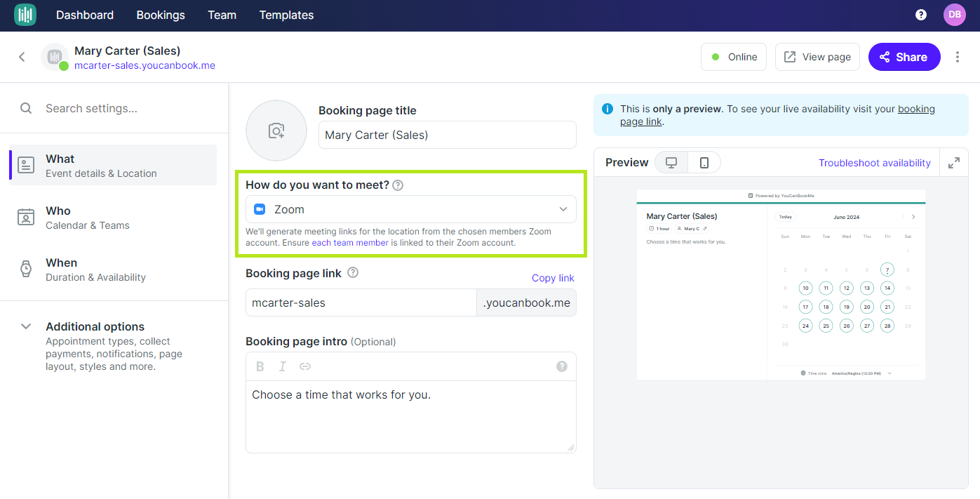Navigate to Templates

tap(286, 15)
